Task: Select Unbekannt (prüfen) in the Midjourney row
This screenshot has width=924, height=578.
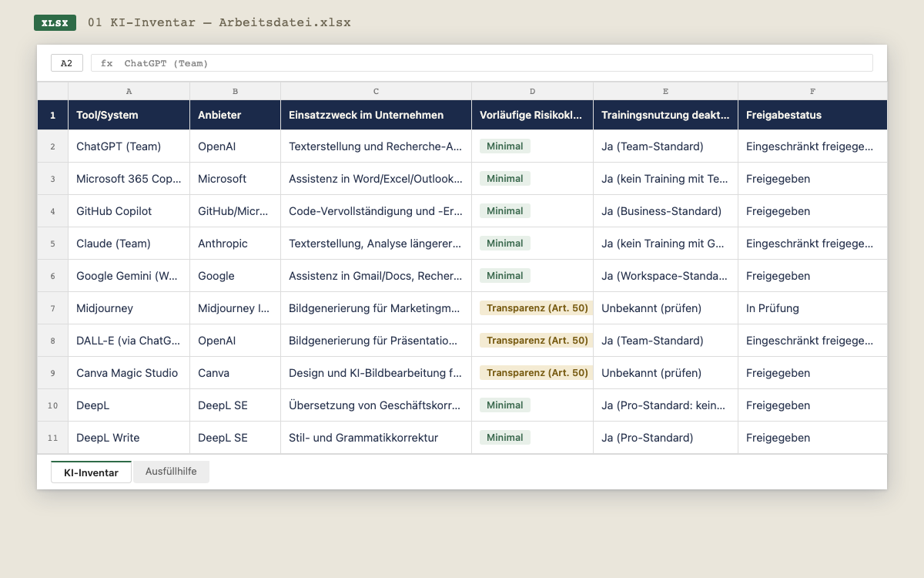Action: click(665, 308)
